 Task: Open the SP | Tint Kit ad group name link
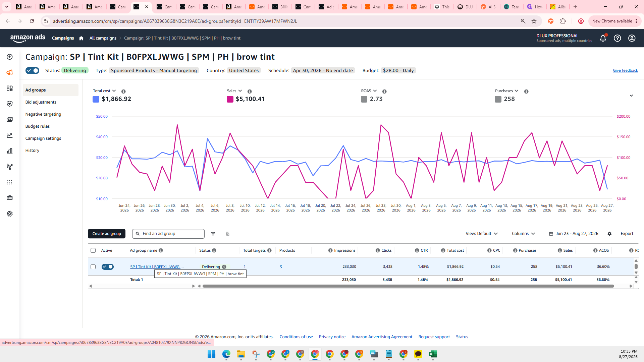point(157,267)
